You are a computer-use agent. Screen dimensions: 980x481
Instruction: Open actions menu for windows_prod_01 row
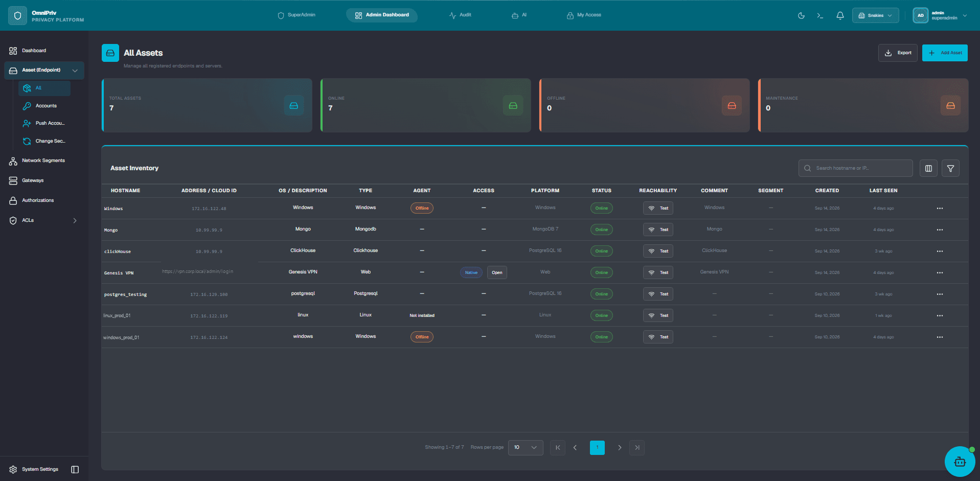tap(940, 337)
